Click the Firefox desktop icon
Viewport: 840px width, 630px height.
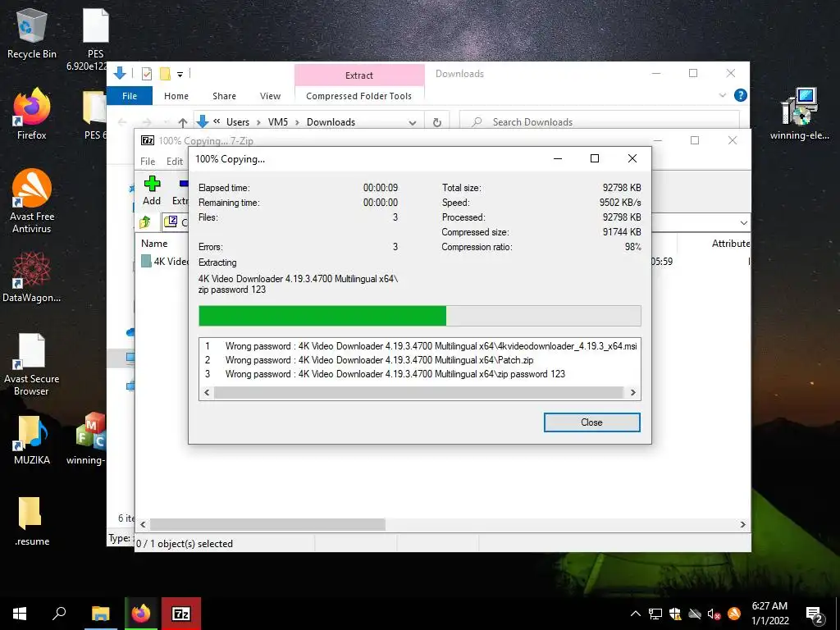click(32, 115)
